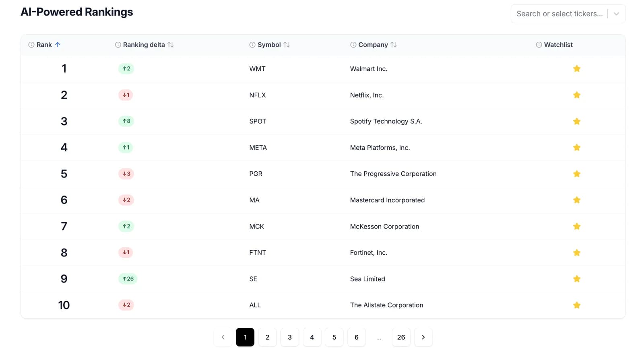This screenshot has width=644, height=352.
Task: Focus the Search or select tickers field
Action: click(559, 14)
